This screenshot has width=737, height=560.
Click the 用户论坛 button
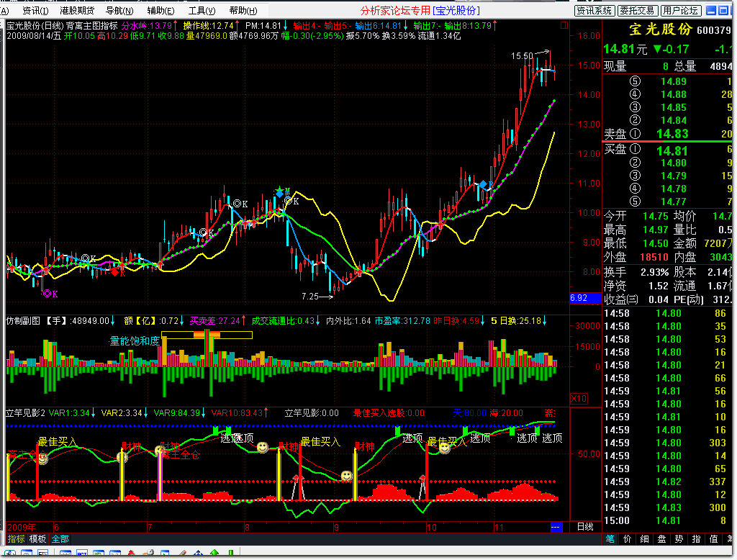coord(681,10)
